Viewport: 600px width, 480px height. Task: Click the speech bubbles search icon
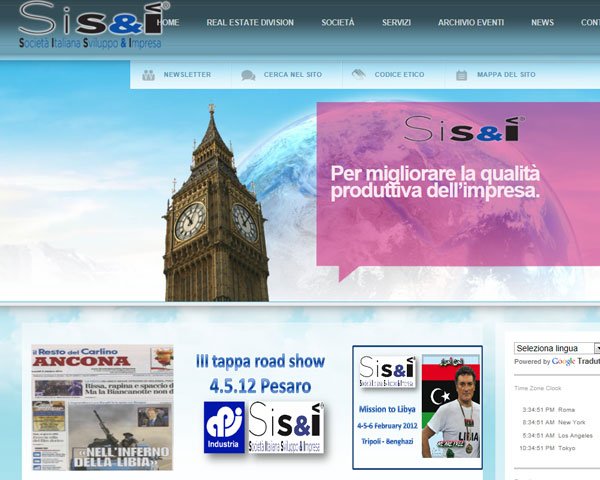click(248, 75)
